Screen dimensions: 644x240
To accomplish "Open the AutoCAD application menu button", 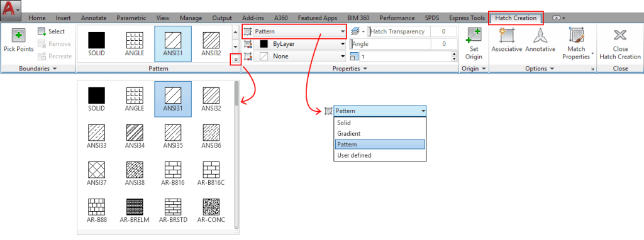I will coord(11,11).
